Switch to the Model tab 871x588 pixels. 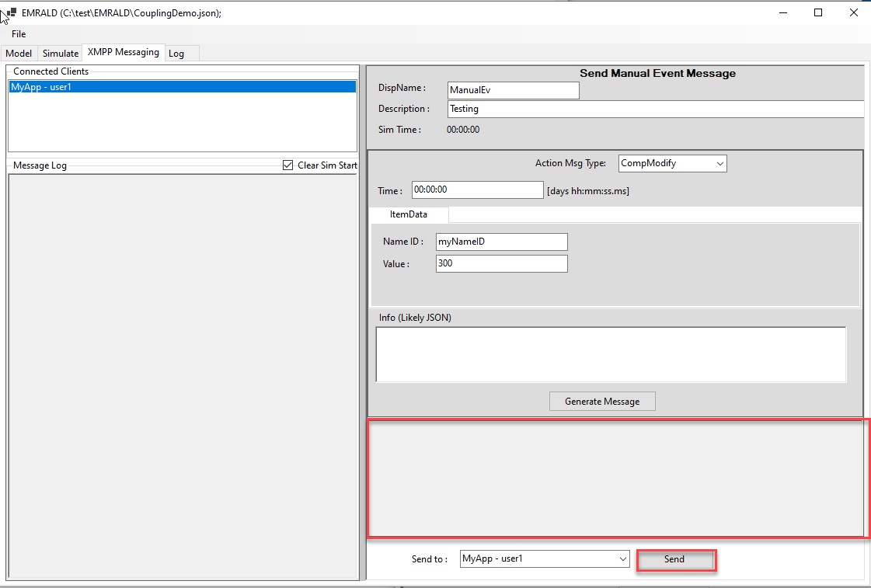tap(19, 54)
